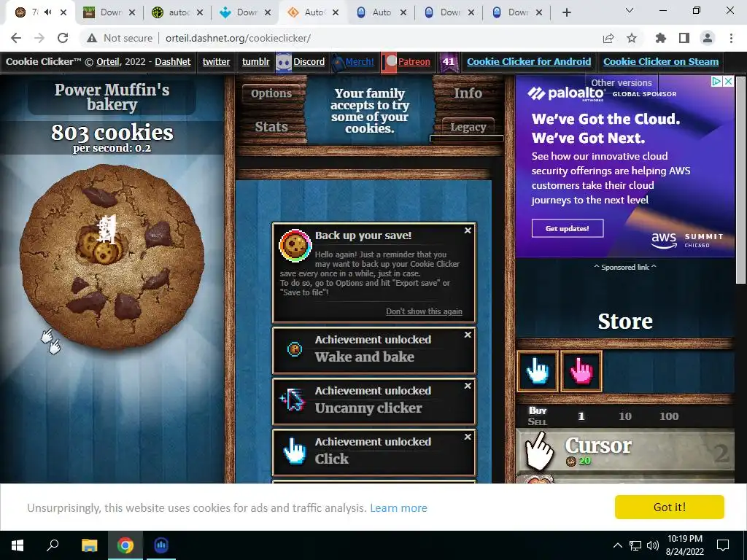Dismiss the Uncanny clicker achievement
This screenshot has width=747, height=560.
(468, 386)
